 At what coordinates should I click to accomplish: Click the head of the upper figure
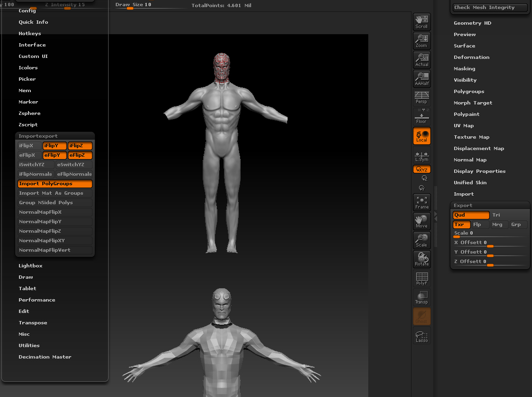tap(221, 66)
